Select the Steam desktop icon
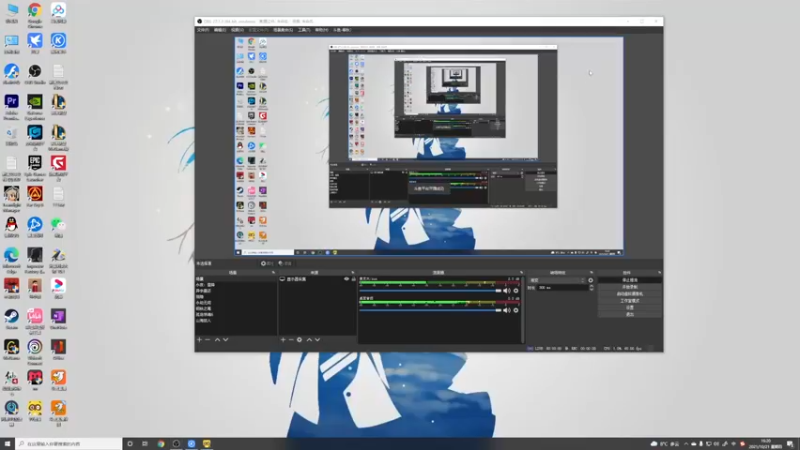This screenshot has width=800, height=450. coord(11,319)
